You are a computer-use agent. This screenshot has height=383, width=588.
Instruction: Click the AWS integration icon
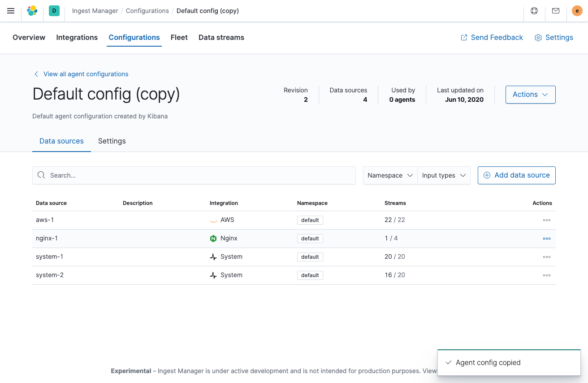[x=213, y=220]
